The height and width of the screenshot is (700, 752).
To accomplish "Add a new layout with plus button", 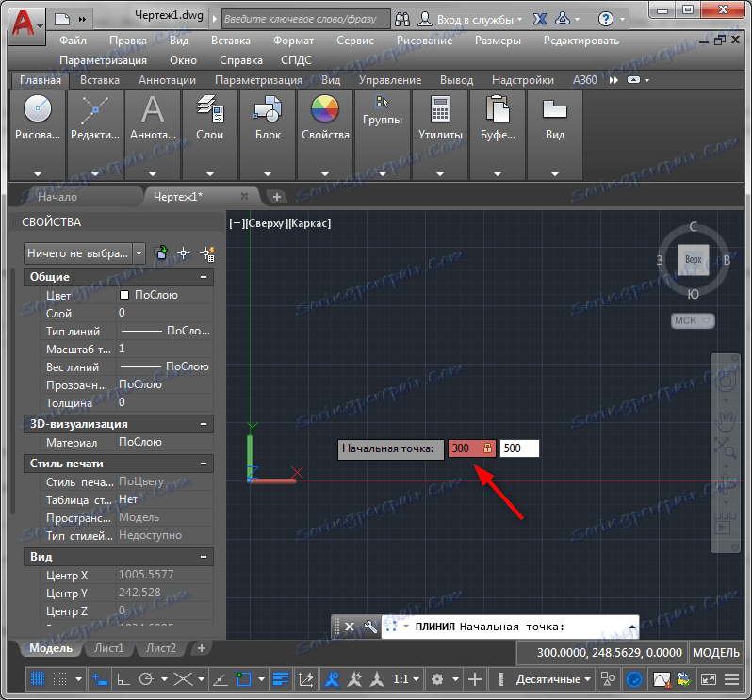I will (x=202, y=648).
